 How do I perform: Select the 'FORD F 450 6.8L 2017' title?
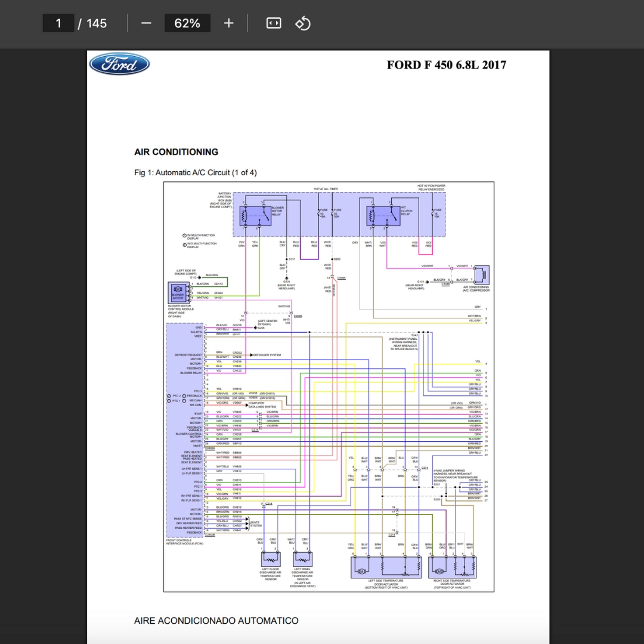pos(447,65)
